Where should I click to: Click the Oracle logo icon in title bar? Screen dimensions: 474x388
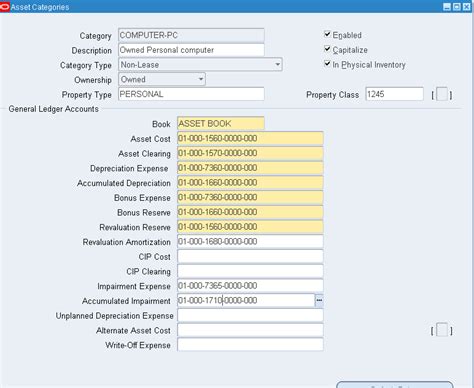5,7
